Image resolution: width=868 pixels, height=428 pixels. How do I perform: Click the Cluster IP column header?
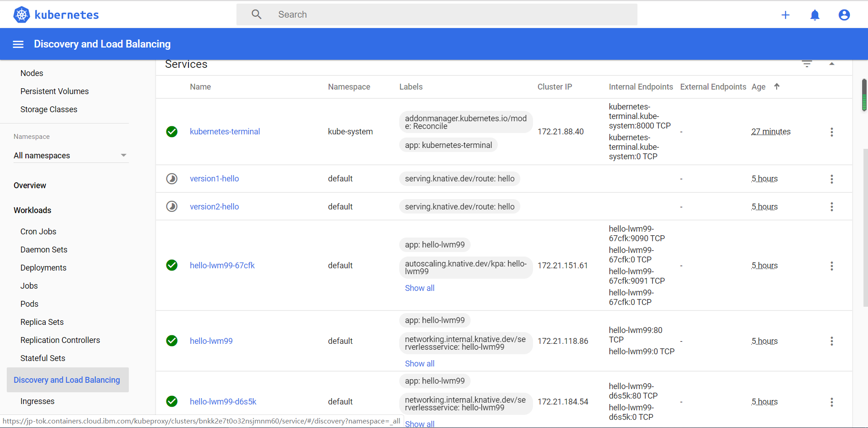coord(555,87)
